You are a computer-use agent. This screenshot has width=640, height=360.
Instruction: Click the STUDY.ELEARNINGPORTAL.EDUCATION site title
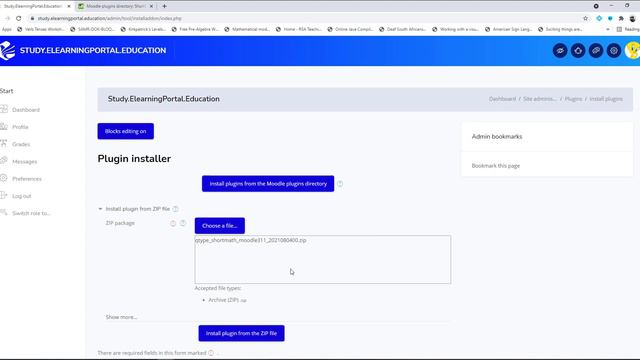click(93, 51)
